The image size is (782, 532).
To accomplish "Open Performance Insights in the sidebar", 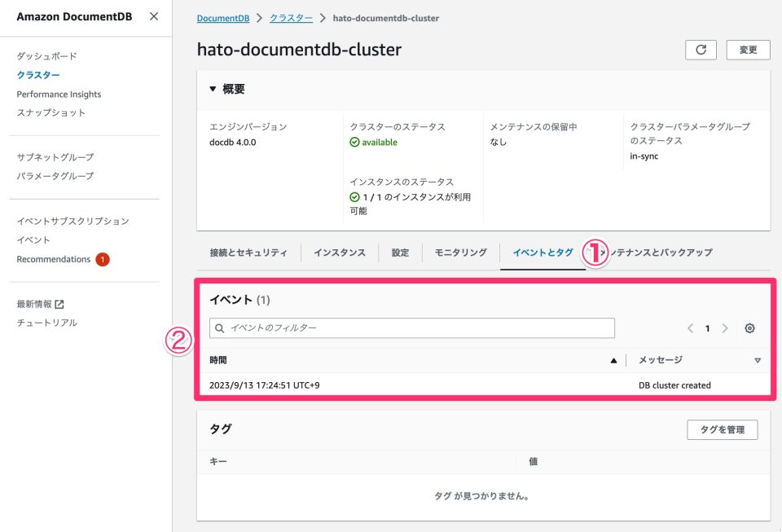I will click(x=59, y=95).
